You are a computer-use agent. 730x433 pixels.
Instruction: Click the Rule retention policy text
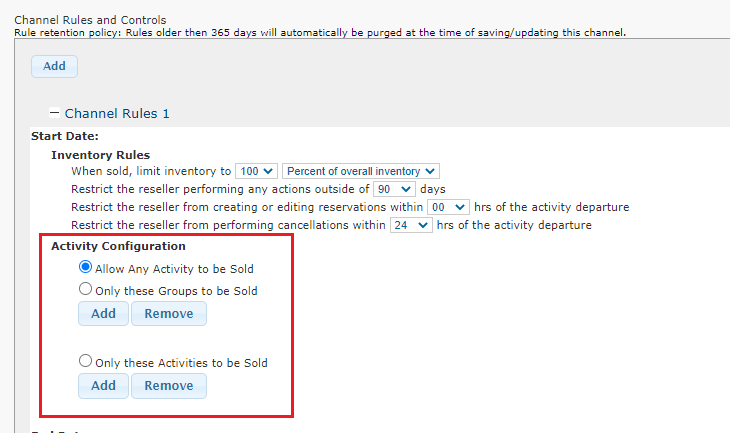(320, 32)
